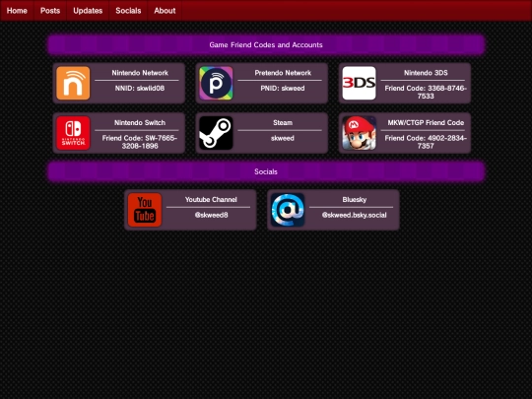
Task: Click the Nintendo Network card title
Action: tap(140, 73)
